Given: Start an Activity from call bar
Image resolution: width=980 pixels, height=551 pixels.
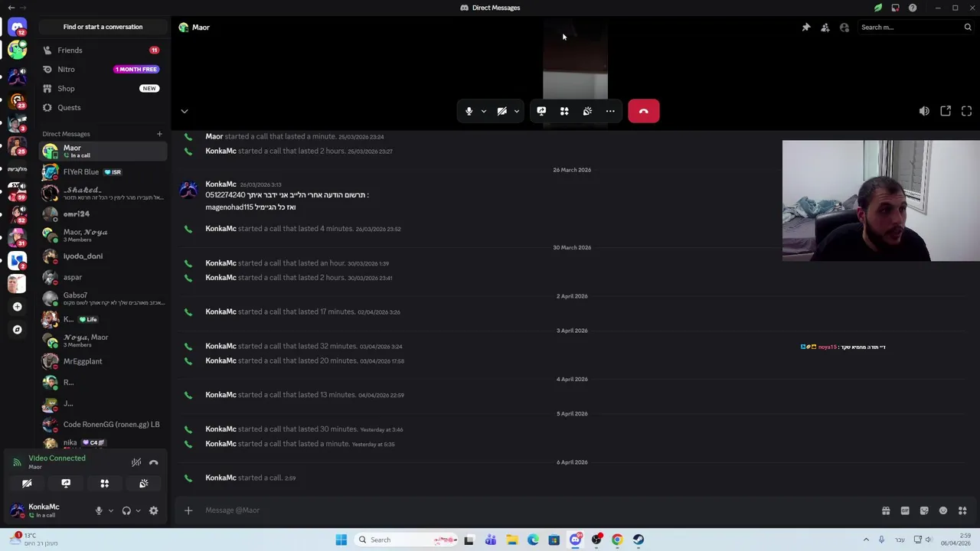Looking at the screenshot, I should click(x=564, y=111).
